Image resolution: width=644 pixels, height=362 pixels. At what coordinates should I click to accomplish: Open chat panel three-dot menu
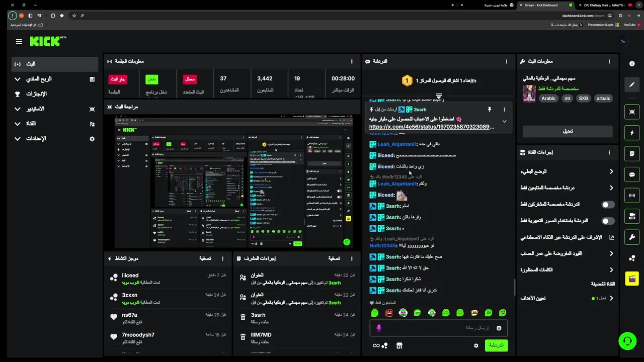point(506,61)
